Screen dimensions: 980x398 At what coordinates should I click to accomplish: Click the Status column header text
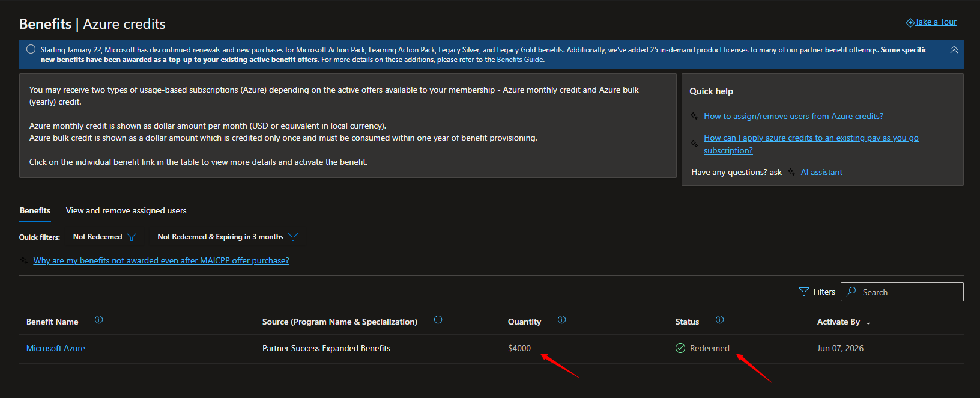(x=687, y=322)
